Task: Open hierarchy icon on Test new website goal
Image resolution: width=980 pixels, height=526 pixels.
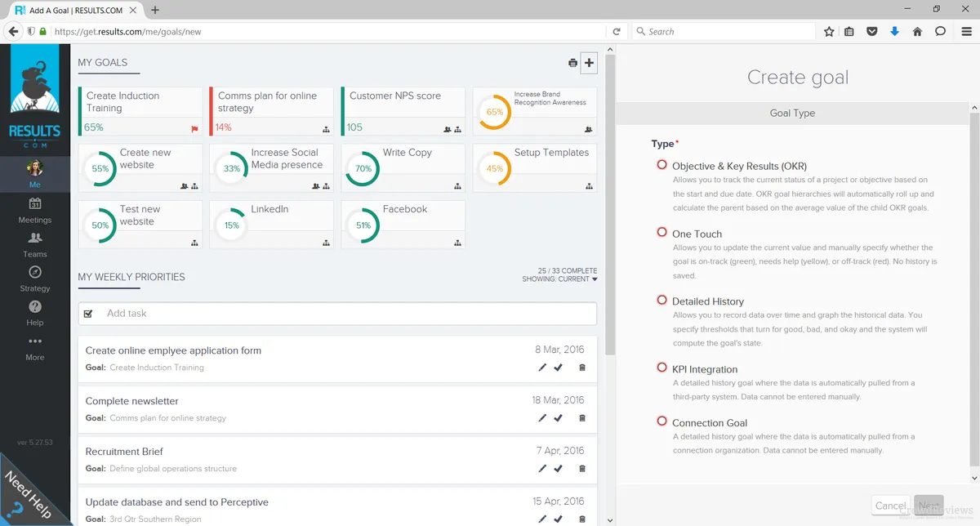Action: point(194,243)
